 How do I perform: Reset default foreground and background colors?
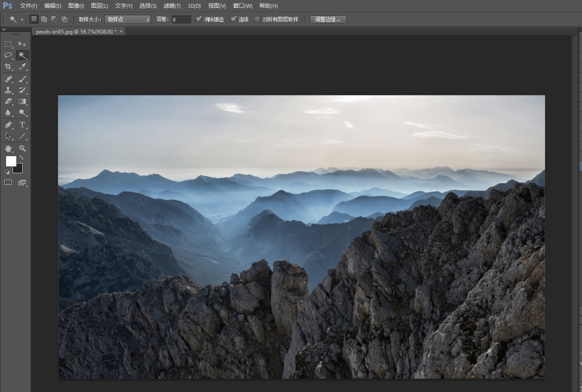pyautogui.click(x=7, y=172)
